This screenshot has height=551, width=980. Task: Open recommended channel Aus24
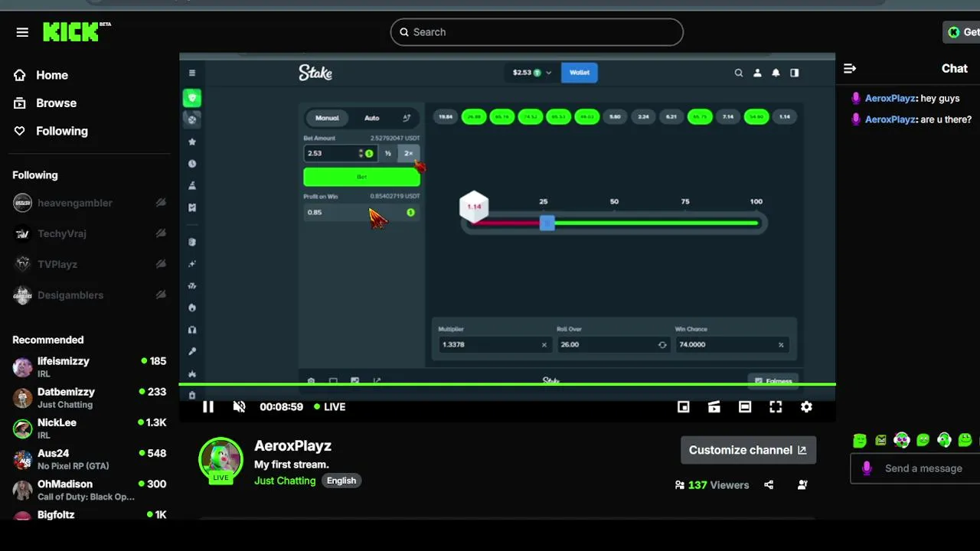pos(90,459)
